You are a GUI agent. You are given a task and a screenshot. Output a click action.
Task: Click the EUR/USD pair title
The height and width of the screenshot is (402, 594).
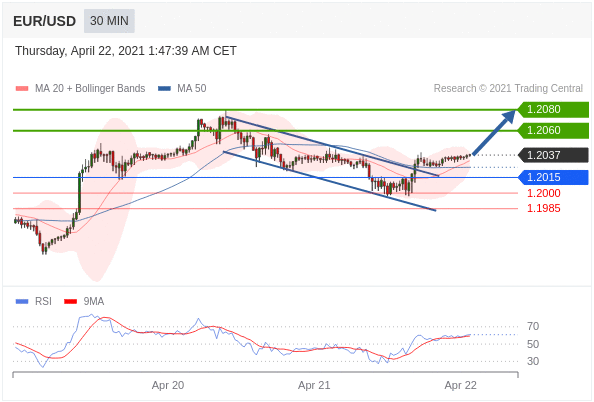click(x=44, y=21)
